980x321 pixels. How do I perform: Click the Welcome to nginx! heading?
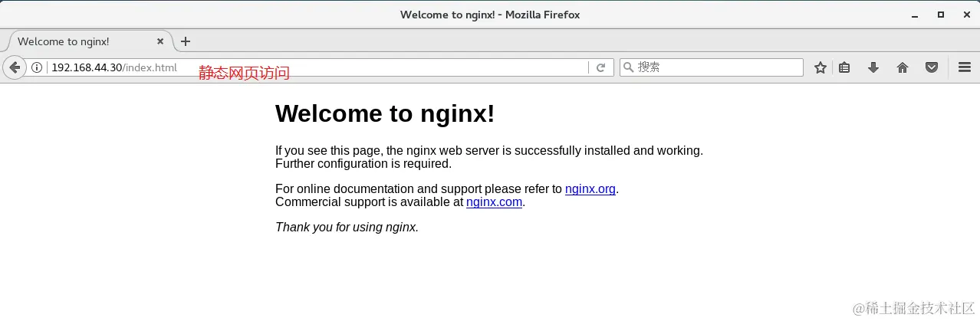coord(385,113)
